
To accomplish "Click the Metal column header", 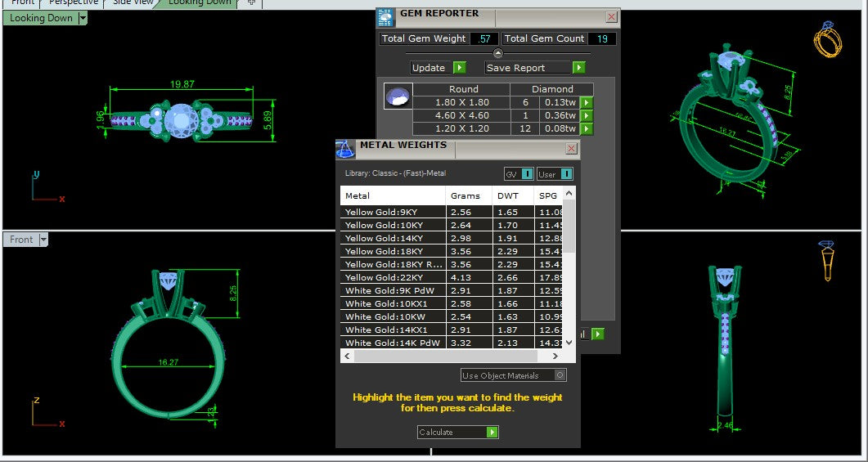I will 393,196.
